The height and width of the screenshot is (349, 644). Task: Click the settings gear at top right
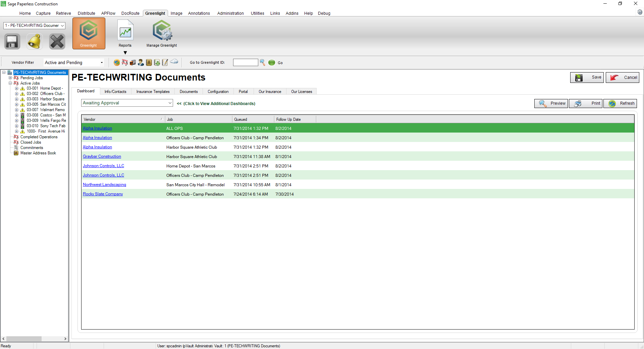coord(640,12)
